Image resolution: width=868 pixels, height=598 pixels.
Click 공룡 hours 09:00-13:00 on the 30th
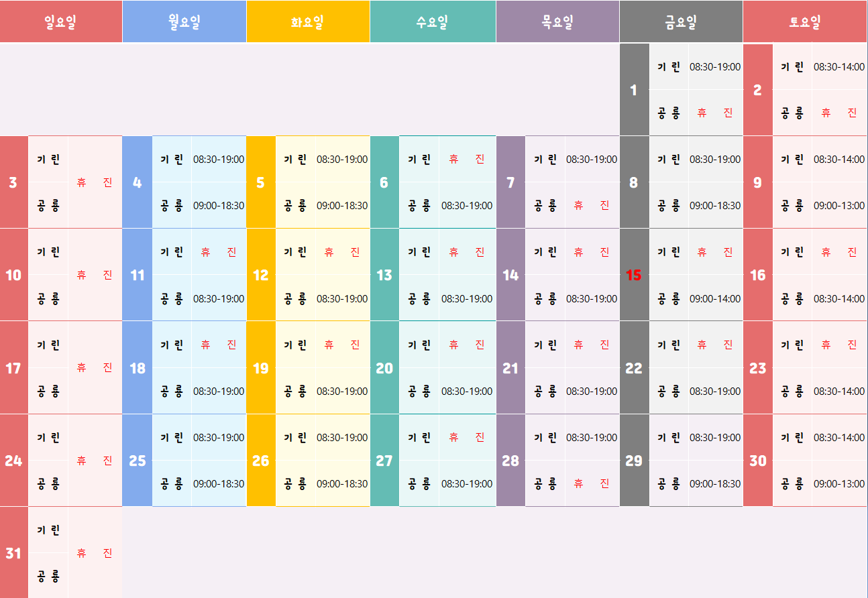pyautogui.click(x=839, y=483)
